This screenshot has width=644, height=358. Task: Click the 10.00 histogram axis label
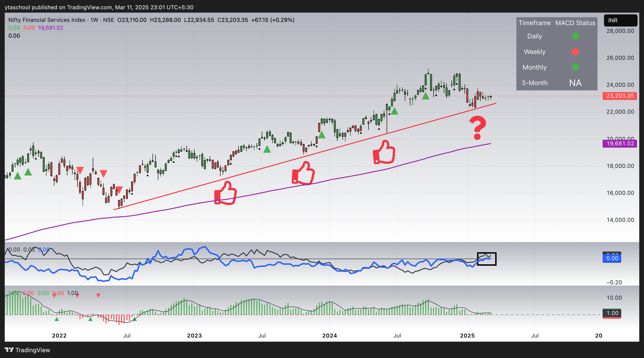[614, 298]
